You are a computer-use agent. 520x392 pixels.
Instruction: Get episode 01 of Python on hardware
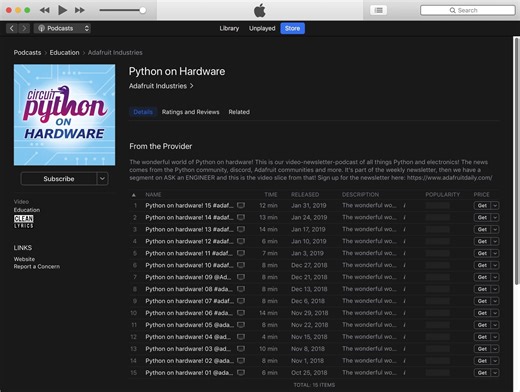[x=482, y=373]
